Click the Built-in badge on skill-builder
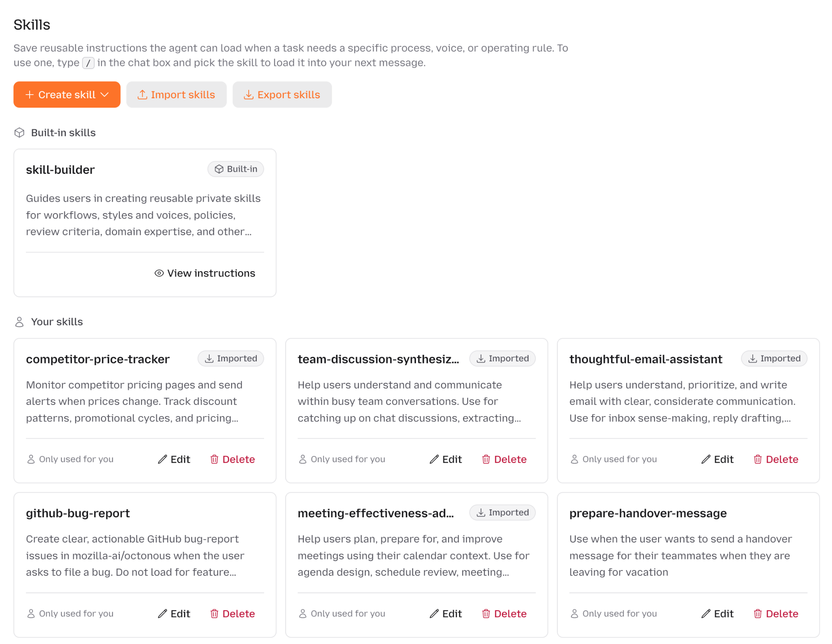Screen dimensions: 832x644 click(235, 169)
